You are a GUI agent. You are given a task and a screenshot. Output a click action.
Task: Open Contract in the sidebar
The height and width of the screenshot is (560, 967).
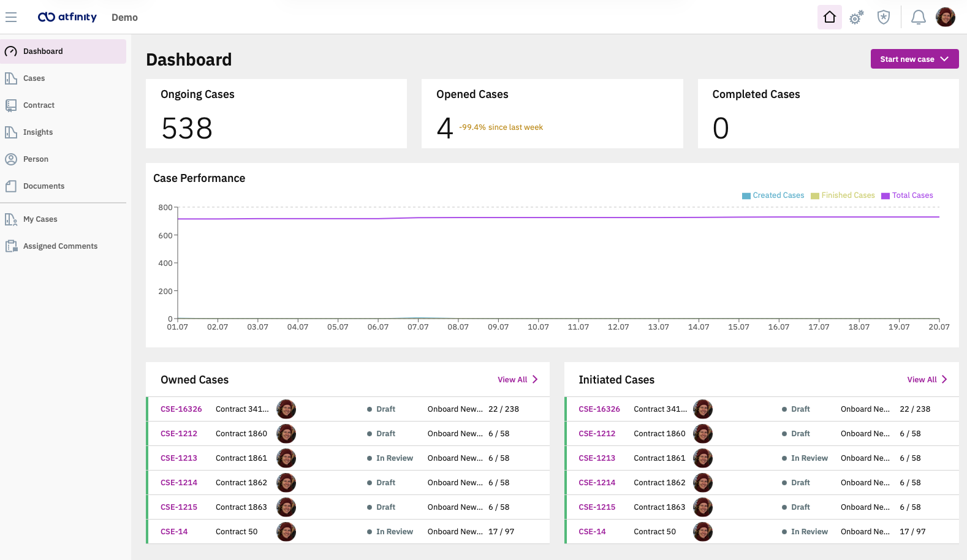pyautogui.click(x=63, y=105)
